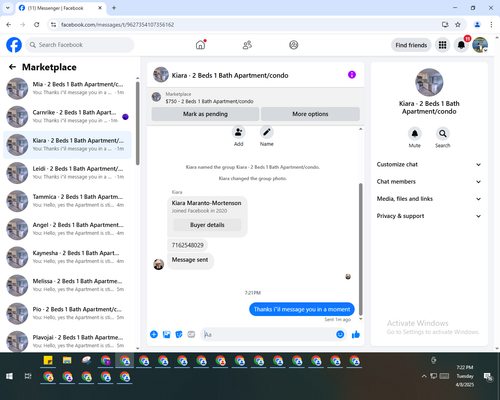
Task: Reload the page in Chrome
Action: [37, 25]
